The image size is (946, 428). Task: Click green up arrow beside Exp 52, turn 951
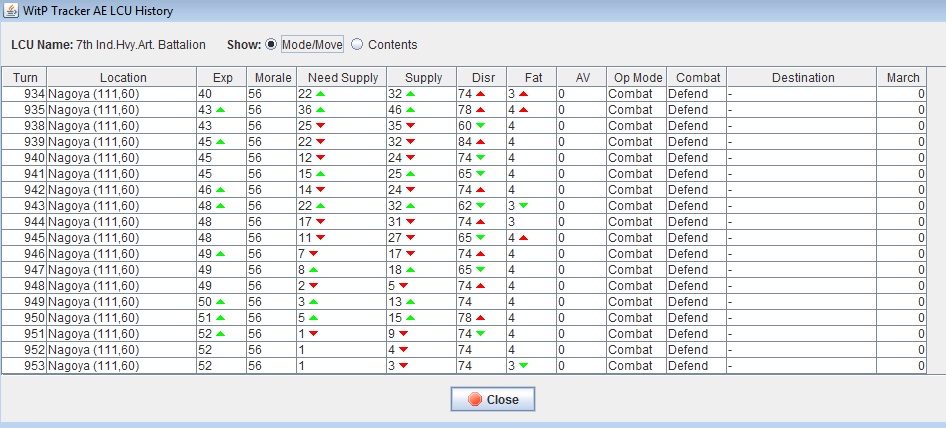220,333
